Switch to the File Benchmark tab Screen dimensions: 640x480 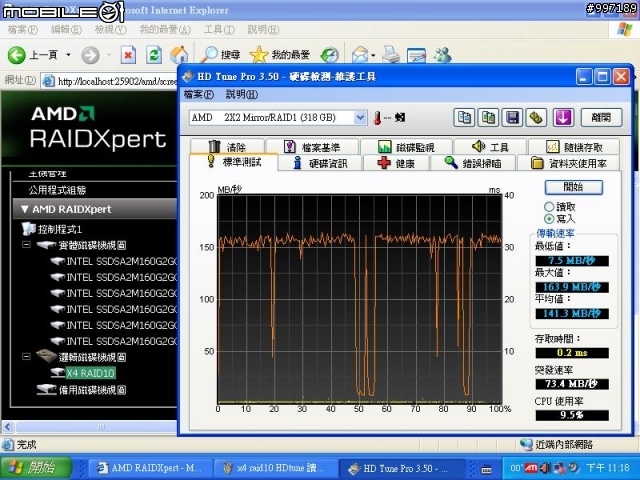pos(312,147)
